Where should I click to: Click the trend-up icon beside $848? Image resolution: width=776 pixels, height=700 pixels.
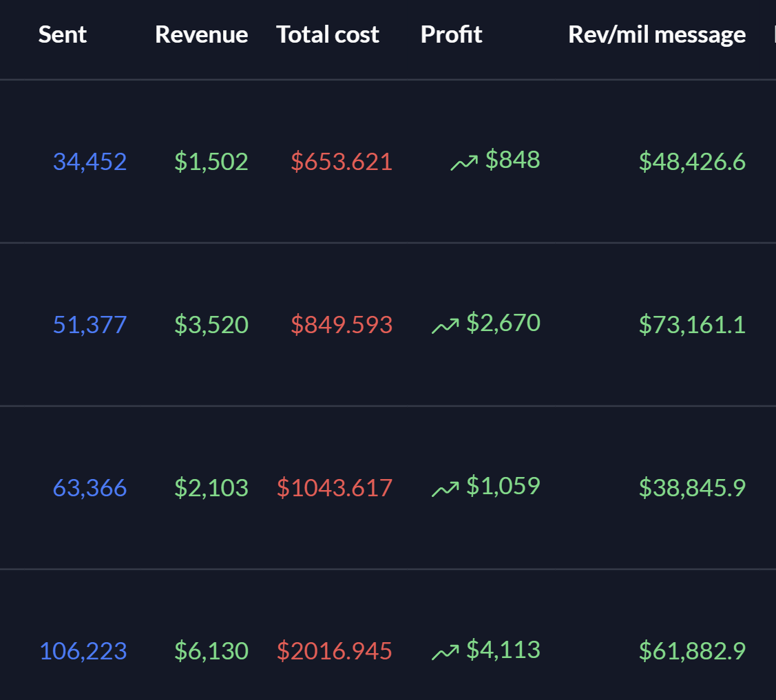coord(464,162)
